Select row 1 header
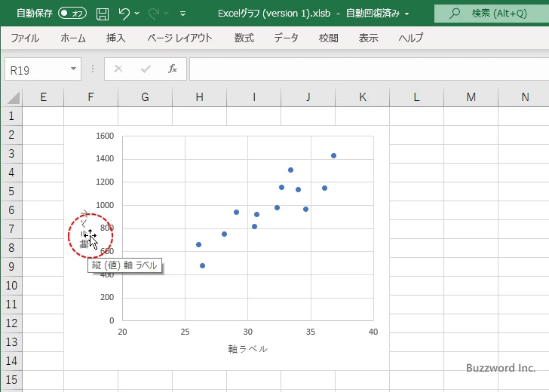The width and height of the screenshot is (549, 392). click(x=11, y=116)
